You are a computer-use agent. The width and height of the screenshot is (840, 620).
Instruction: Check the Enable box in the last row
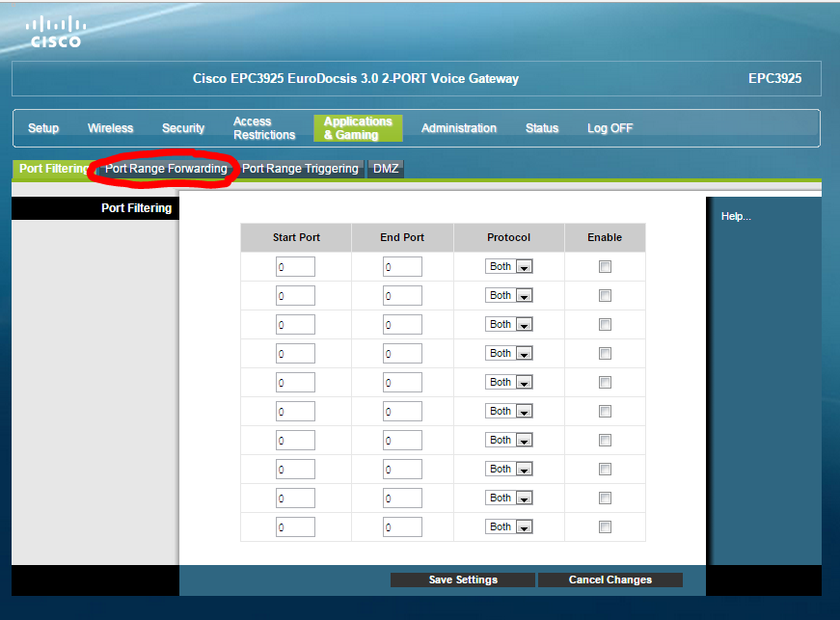605,527
